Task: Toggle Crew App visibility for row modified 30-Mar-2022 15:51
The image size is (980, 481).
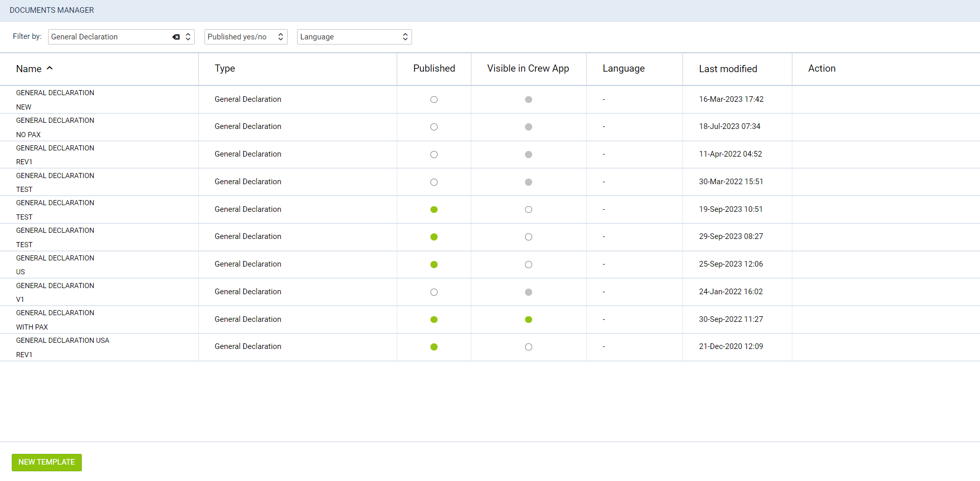Action: (529, 182)
